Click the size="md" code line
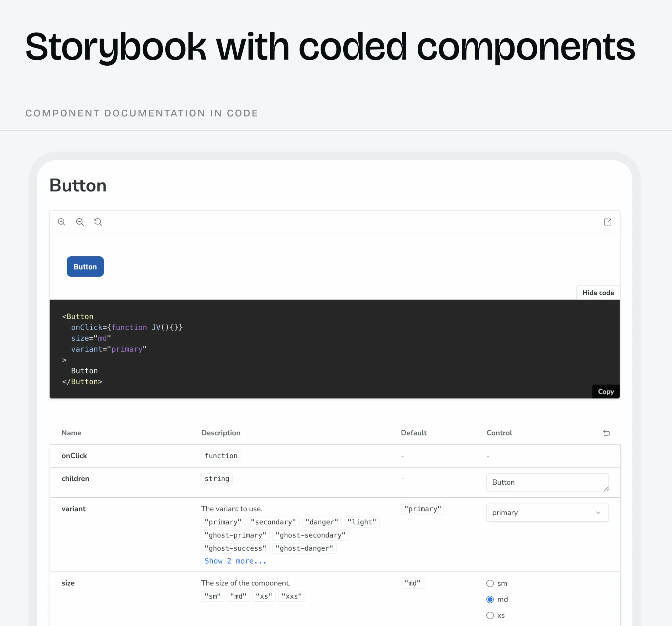Screen dimensions: 672x626 (91, 338)
